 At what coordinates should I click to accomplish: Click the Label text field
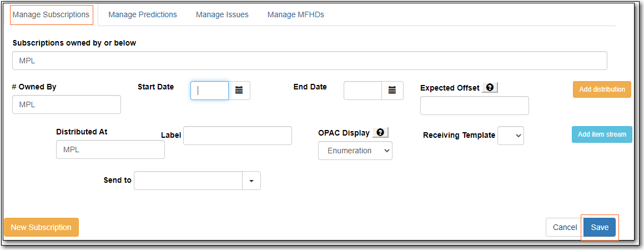point(237,136)
